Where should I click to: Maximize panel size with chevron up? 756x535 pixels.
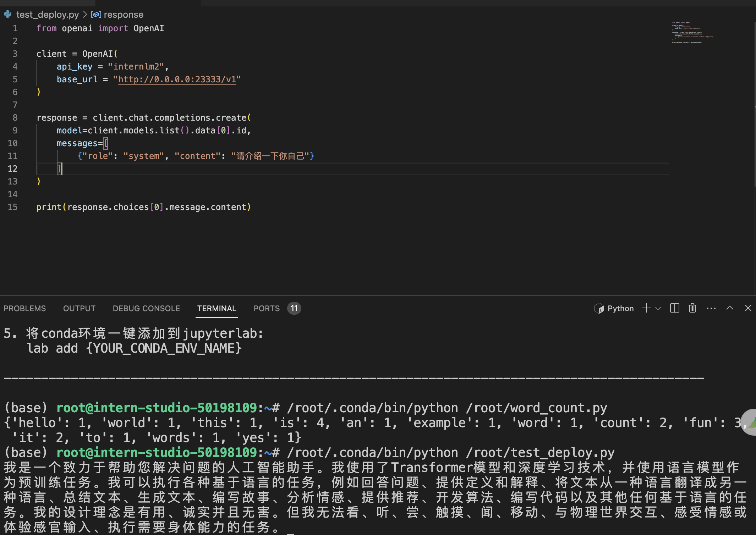click(x=730, y=308)
